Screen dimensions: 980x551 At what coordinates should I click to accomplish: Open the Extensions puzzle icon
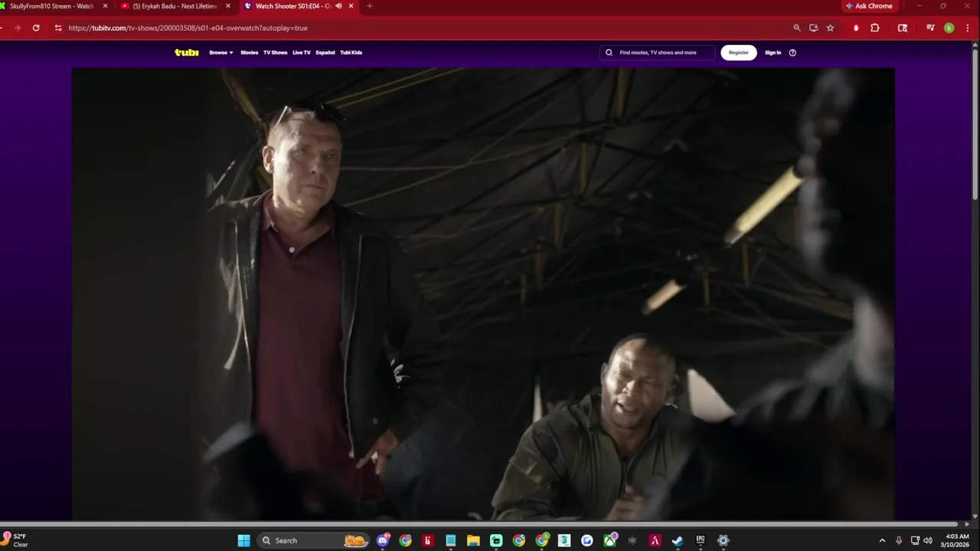tap(875, 28)
